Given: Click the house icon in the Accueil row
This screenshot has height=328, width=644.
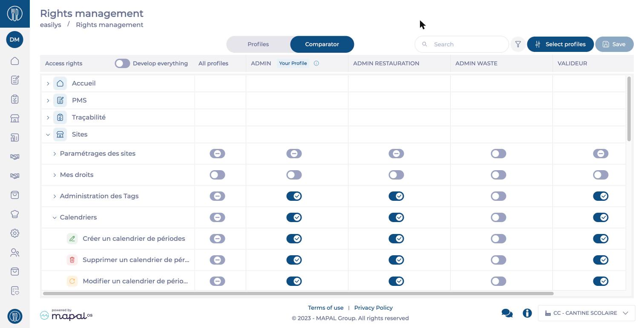Looking at the screenshot, I should (60, 83).
